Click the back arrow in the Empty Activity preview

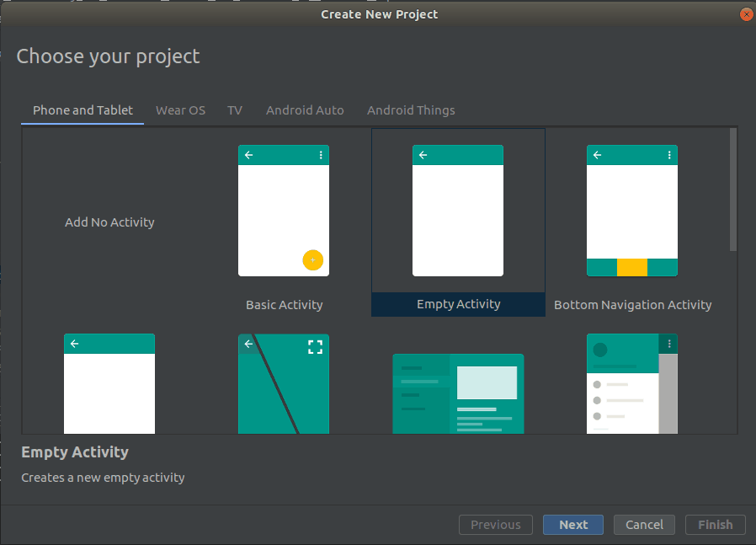tap(423, 155)
